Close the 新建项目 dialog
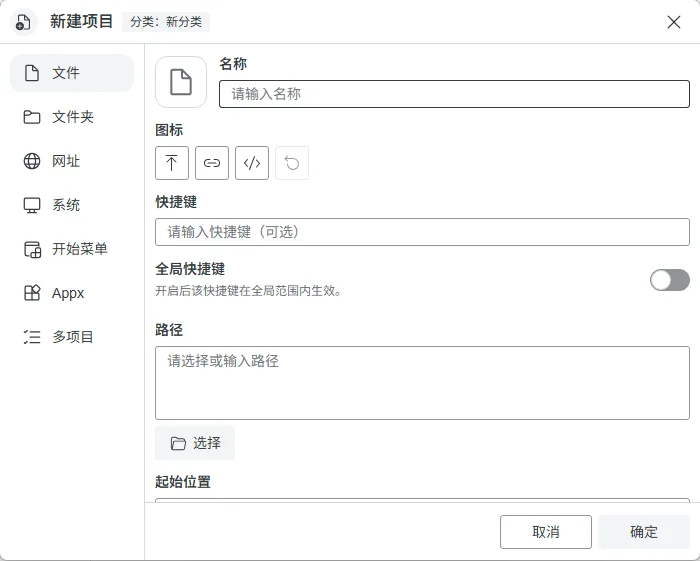The image size is (700, 561). point(674,22)
